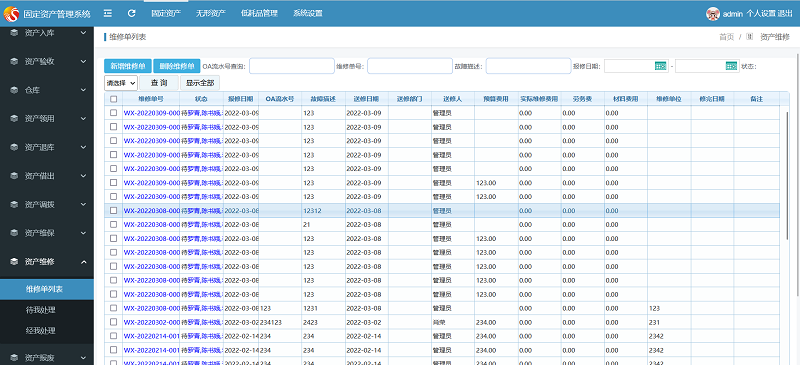The height and width of the screenshot is (365, 800).
Task: Expand the 资产退库 chevron
Action: (84, 147)
